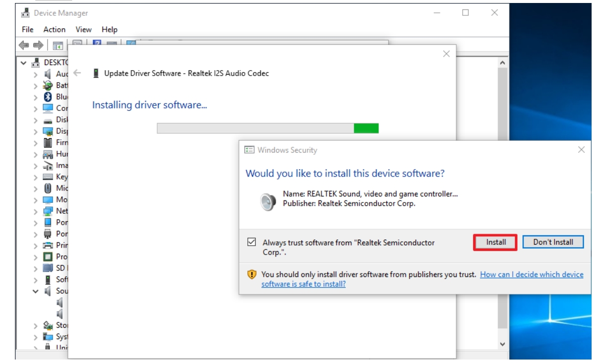
Task: Open the Action menu
Action: [x=54, y=29]
